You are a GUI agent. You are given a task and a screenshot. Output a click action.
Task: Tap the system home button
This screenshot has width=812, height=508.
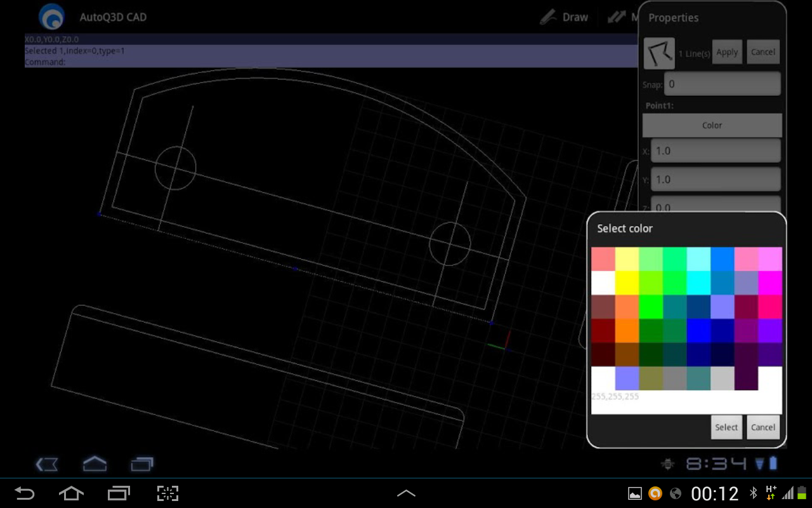pyautogui.click(x=71, y=493)
